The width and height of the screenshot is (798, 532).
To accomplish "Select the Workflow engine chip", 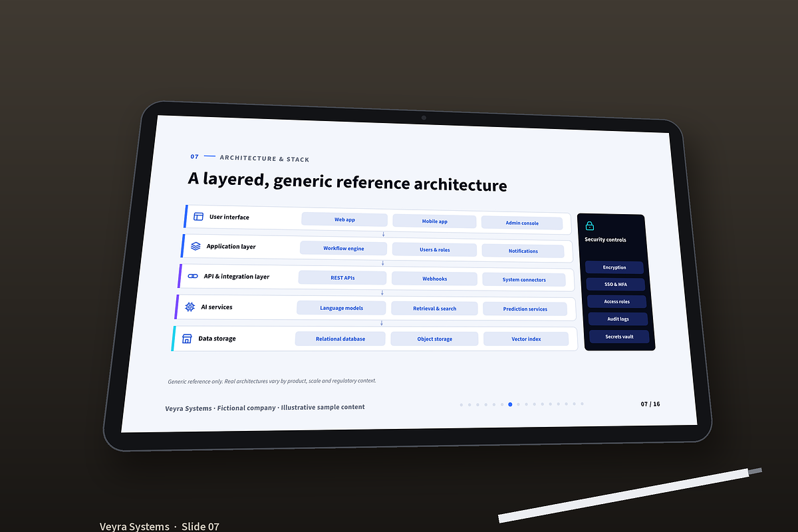I will (343, 248).
